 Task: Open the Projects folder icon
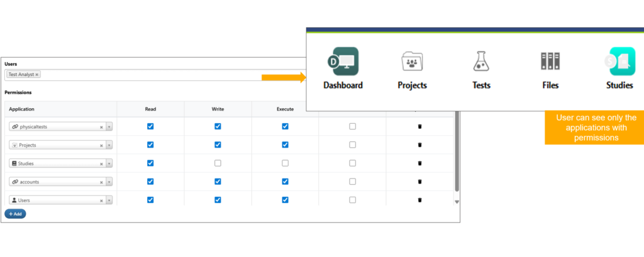pyautogui.click(x=413, y=62)
